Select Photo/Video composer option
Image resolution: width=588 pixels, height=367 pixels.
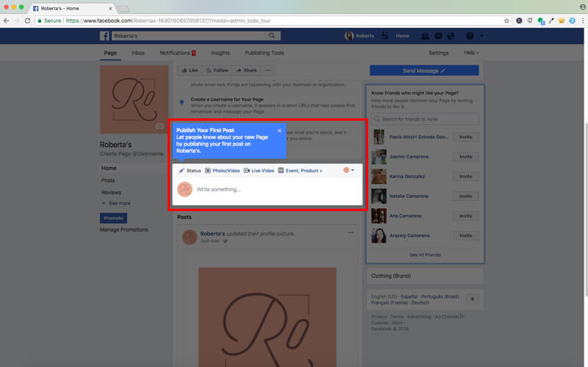point(223,171)
